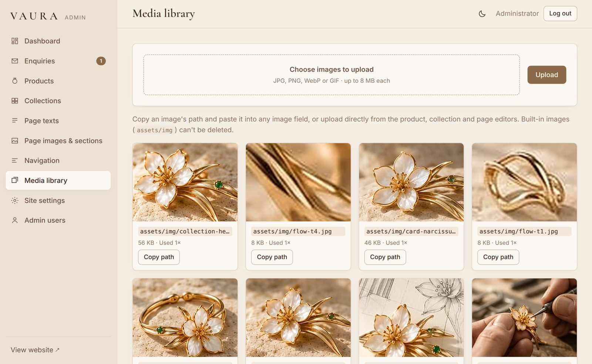Copy path for card-narcissu… image

pyautogui.click(x=385, y=257)
